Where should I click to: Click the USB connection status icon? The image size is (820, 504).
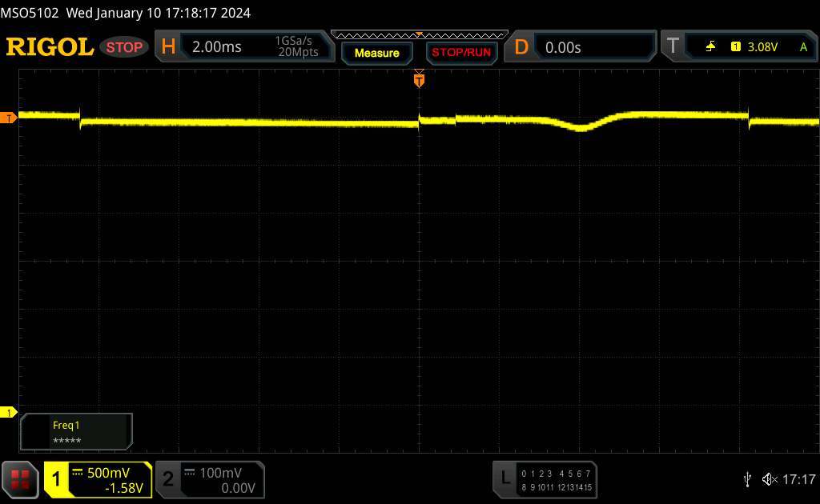747,478
